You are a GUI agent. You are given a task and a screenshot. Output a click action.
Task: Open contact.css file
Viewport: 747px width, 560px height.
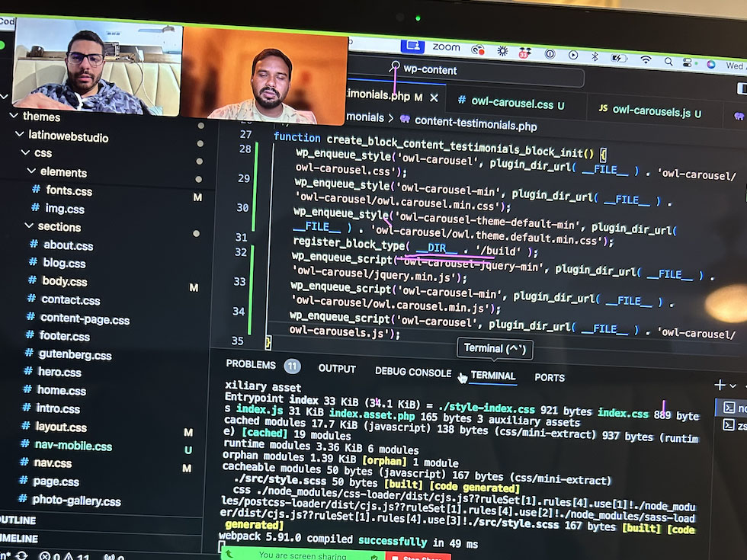click(70, 299)
